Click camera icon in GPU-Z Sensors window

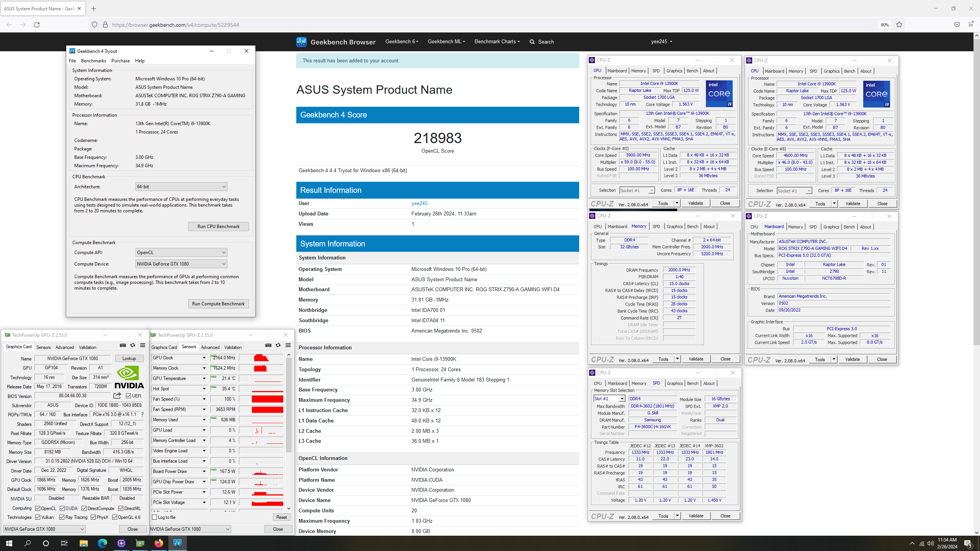[x=268, y=345]
